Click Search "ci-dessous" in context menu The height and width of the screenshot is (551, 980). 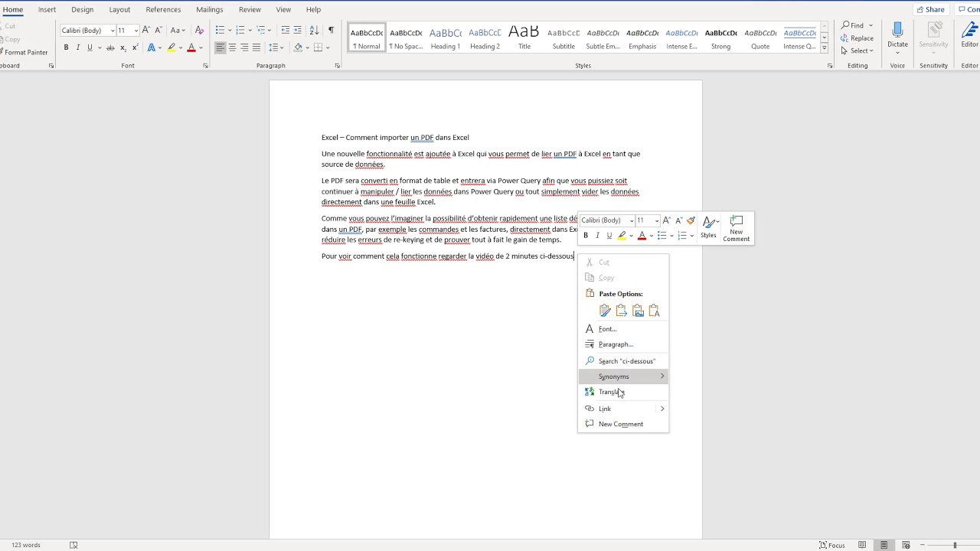tap(623, 360)
